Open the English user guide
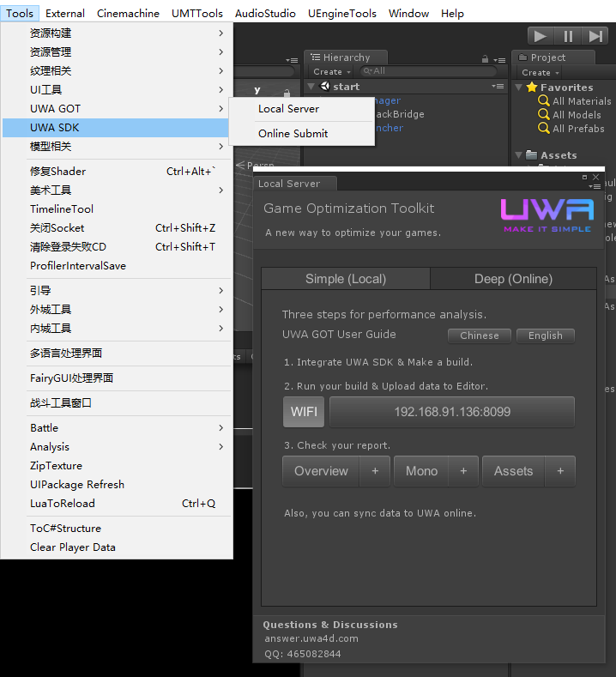 click(x=545, y=335)
